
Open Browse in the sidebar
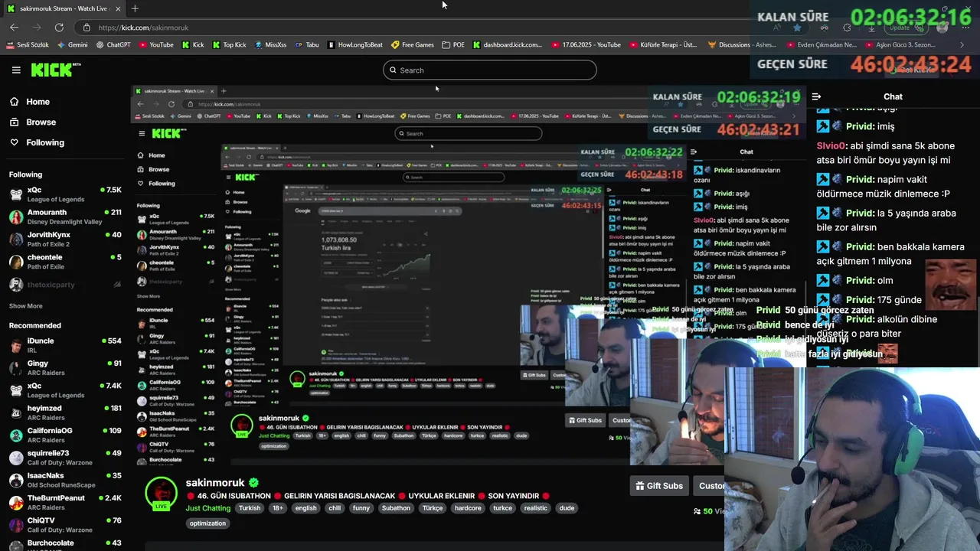coord(41,122)
